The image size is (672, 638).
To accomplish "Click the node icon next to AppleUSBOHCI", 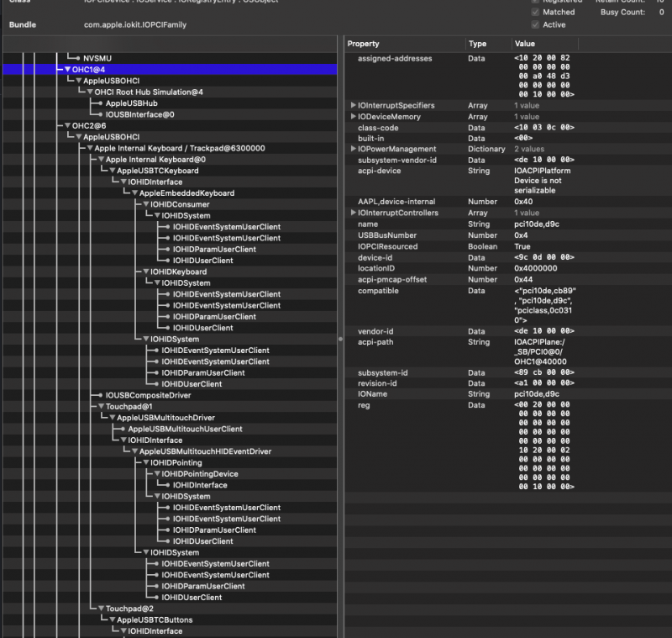I will pyautogui.click(x=80, y=81).
